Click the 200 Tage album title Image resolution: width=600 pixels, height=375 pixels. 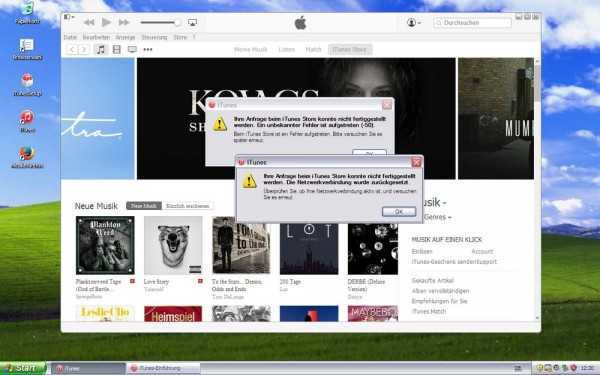290,282
